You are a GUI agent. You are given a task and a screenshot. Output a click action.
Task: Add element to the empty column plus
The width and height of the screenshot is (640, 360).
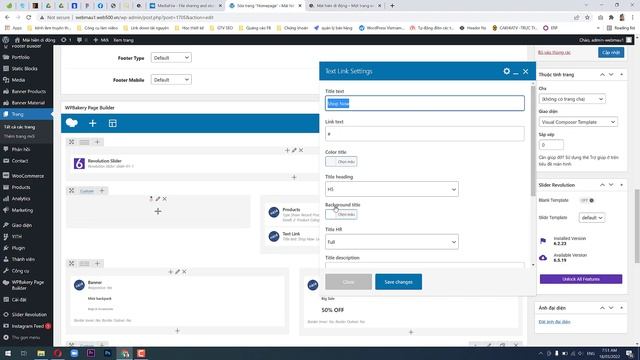(158, 211)
